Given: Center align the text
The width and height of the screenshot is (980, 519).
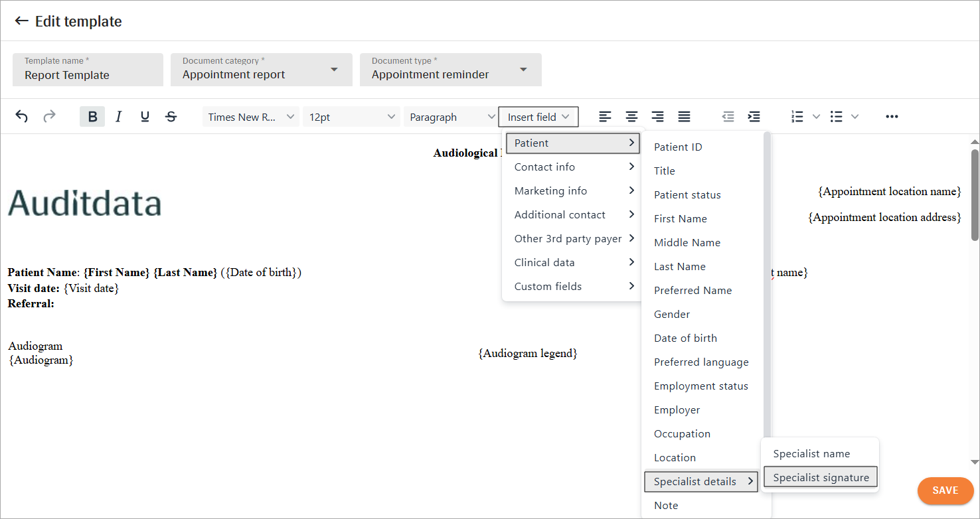Looking at the screenshot, I should point(631,117).
